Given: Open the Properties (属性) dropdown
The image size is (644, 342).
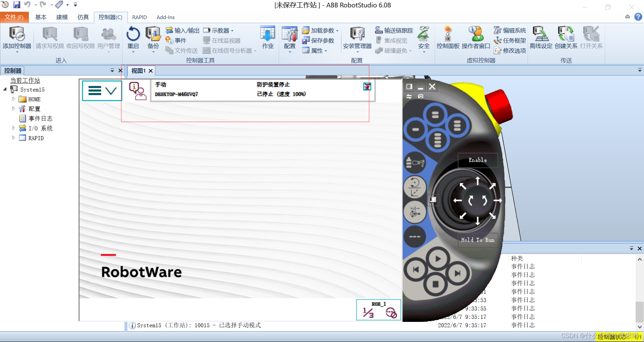Looking at the screenshot, I should (x=315, y=51).
